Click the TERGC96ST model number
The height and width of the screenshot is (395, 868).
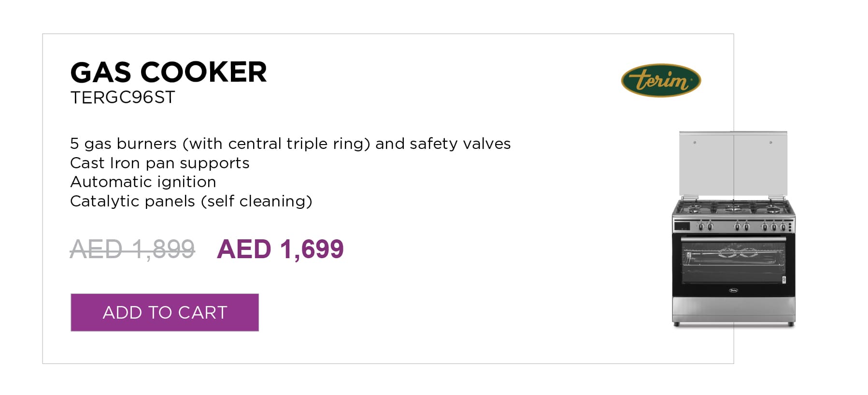[x=123, y=98]
